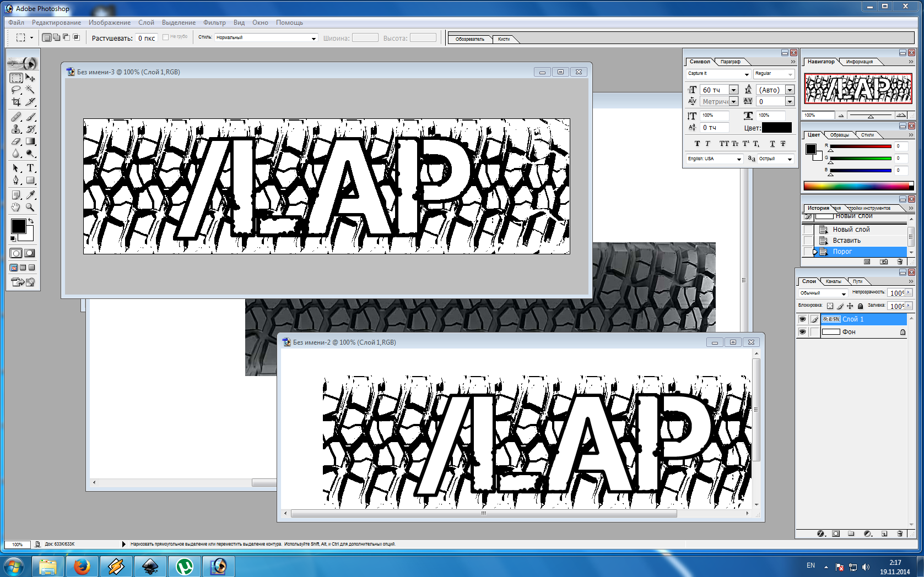The image size is (924, 577).
Task: Click the text Цвет black color swatch
Action: pos(776,128)
